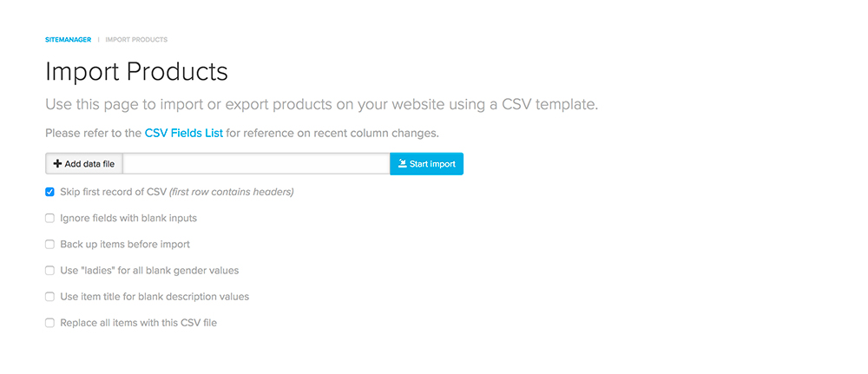Select the IMPORT PRODUCTS breadcrumb item

click(x=136, y=40)
